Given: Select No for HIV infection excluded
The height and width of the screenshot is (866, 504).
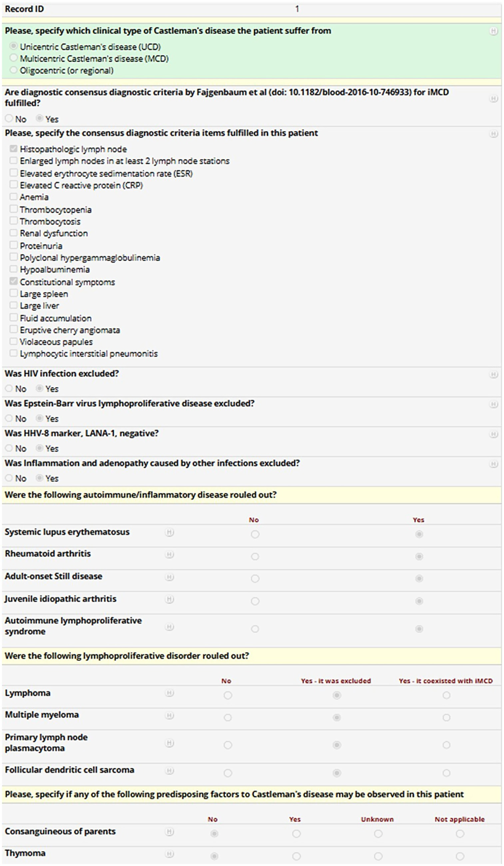Looking at the screenshot, I should (x=9, y=388).
